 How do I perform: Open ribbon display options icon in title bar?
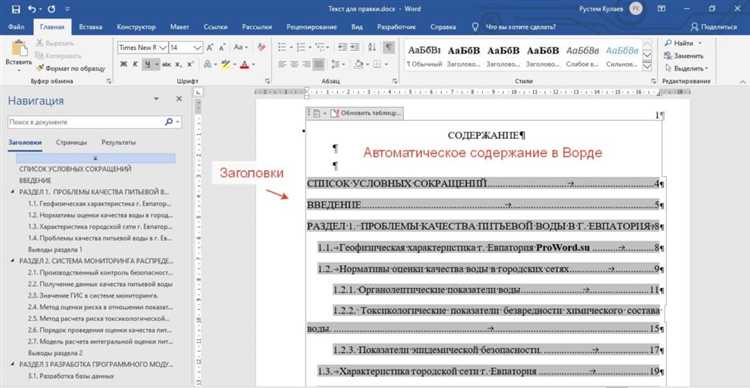(x=661, y=9)
